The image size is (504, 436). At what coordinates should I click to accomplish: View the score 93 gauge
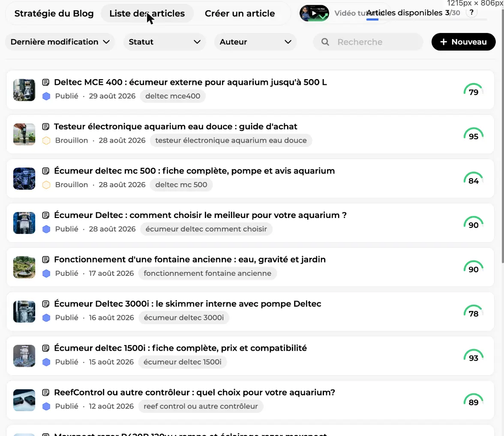tap(474, 356)
